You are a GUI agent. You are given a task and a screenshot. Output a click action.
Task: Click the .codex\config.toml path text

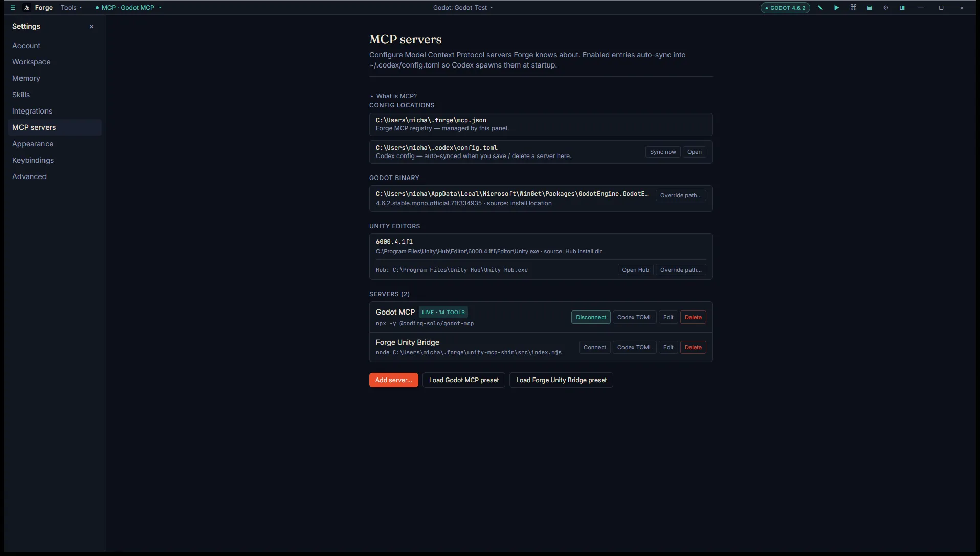[436, 148]
